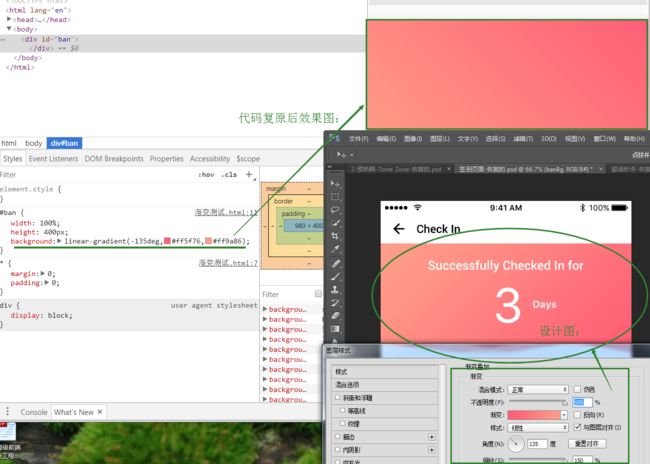This screenshot has height=464, width=650.
Task: Select the Eraser tool
Action: [x=335, y=316]
